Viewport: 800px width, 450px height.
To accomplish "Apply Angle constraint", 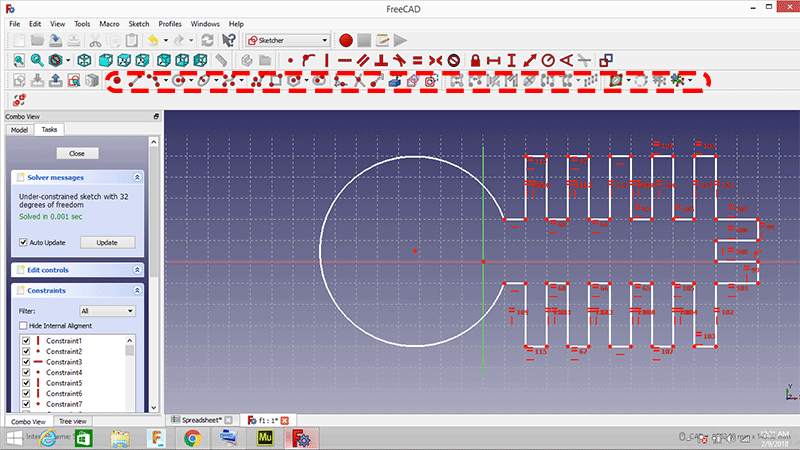I will tap(566, 61).
